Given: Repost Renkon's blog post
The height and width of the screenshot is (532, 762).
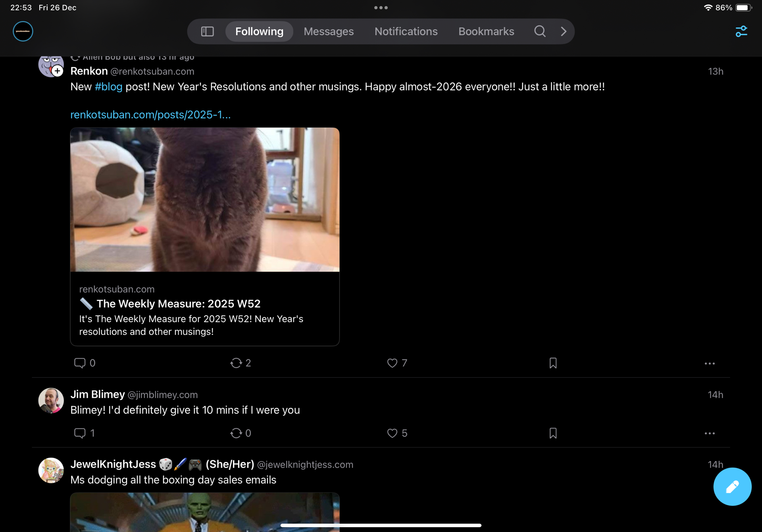Looking at the screenshot, I should (x=236, y=363).
